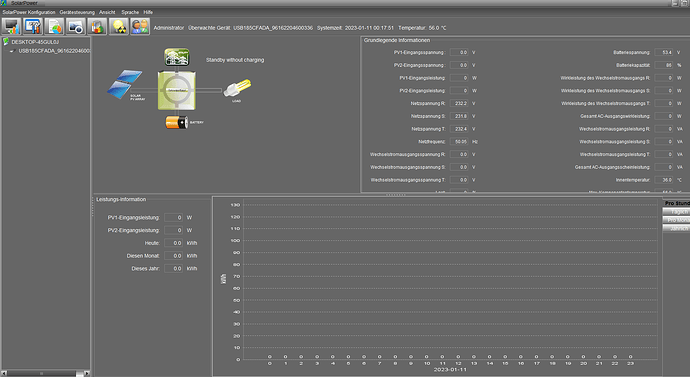This screenshot has width=690, height=377.
Task: Click the battery icon in the diagram
Action: (176, 122)
